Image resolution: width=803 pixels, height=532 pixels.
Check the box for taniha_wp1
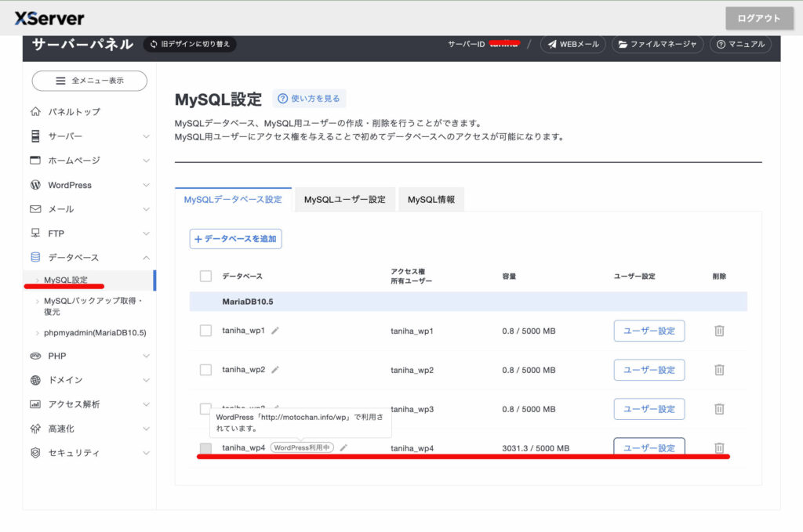pos(205,331)
